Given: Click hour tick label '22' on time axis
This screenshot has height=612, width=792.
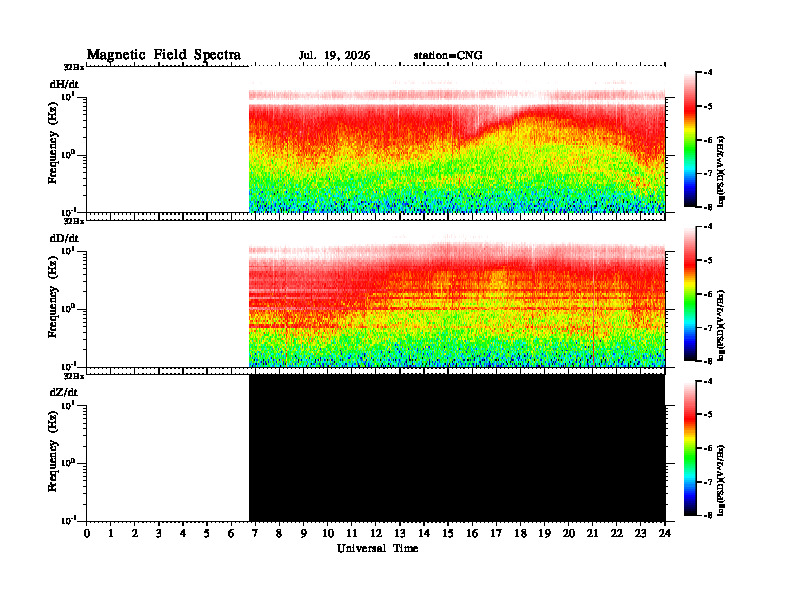Looking at the screenshot, I should point(617,534).
